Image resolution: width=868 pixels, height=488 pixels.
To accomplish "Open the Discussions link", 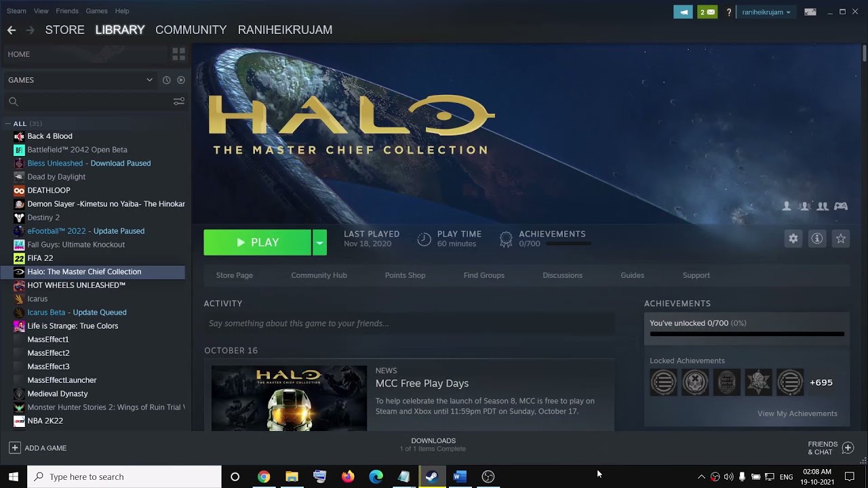I will tap(562, 275).
